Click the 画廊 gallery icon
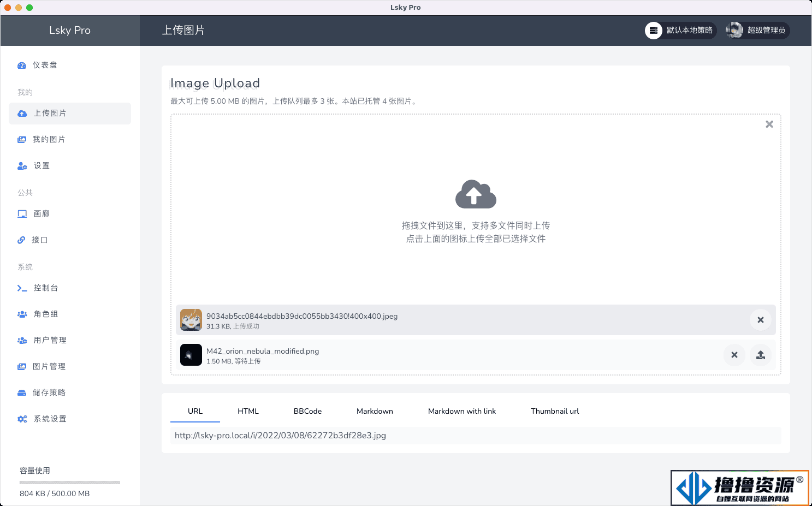The width and height of the screenshot is (812, 506). coord(22,214)
